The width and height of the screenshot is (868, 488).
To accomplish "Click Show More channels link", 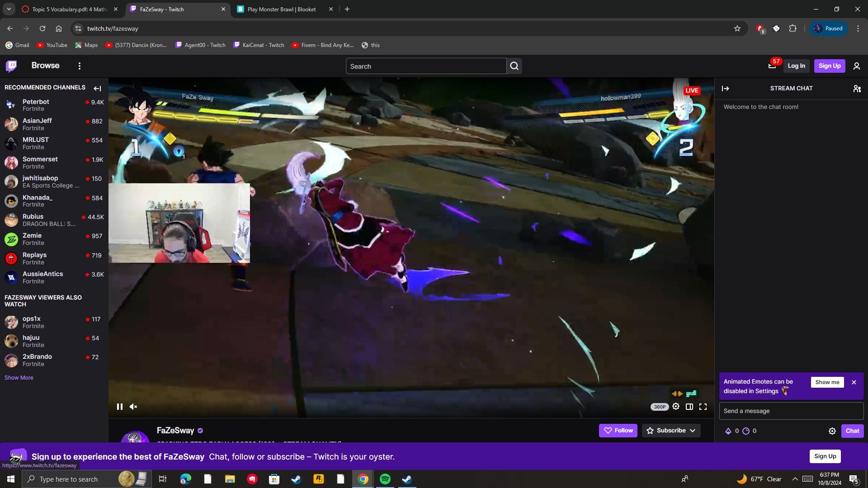I will (x=19, y=378).
